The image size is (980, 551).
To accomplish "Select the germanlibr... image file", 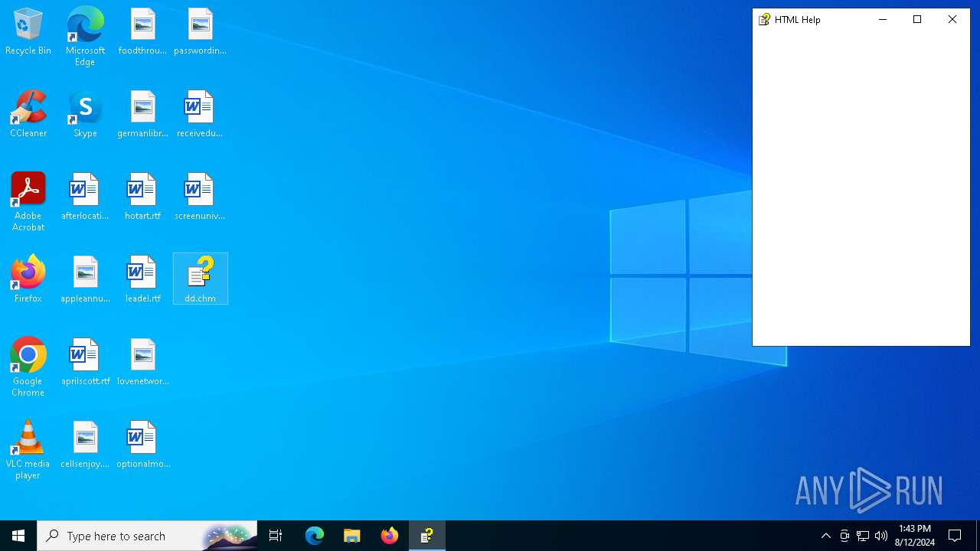I will (142, 115).
